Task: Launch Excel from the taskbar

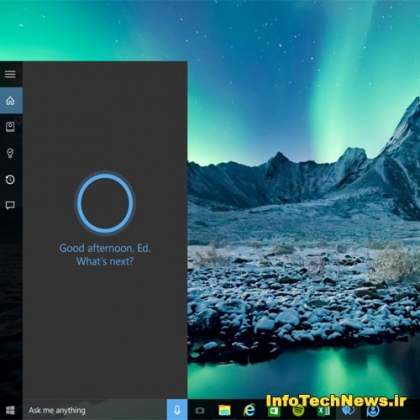Action: (323, 411)
